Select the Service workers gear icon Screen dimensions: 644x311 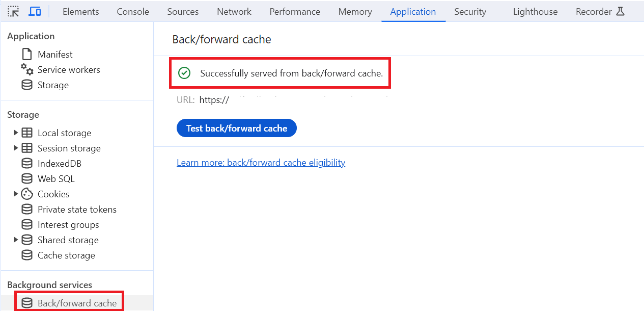27,69
